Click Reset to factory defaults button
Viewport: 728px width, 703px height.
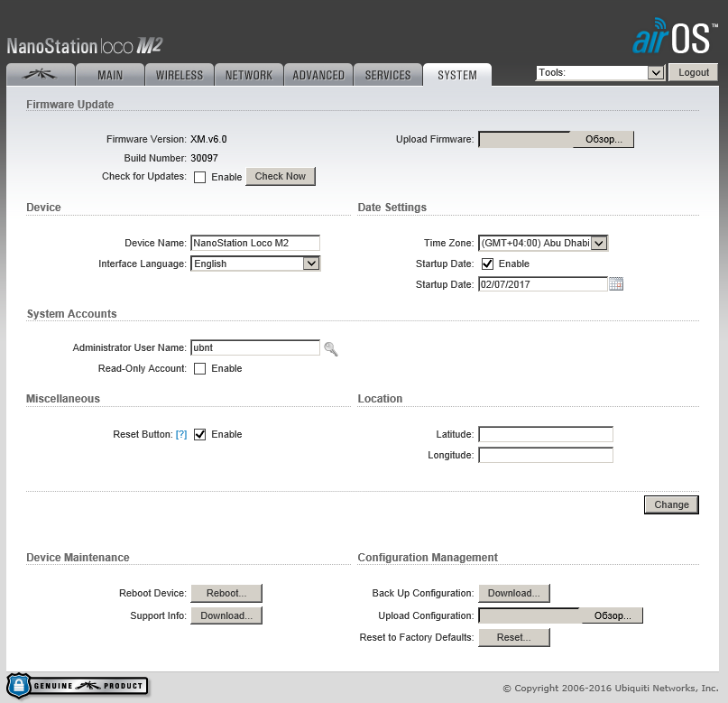tap(514, 637)
